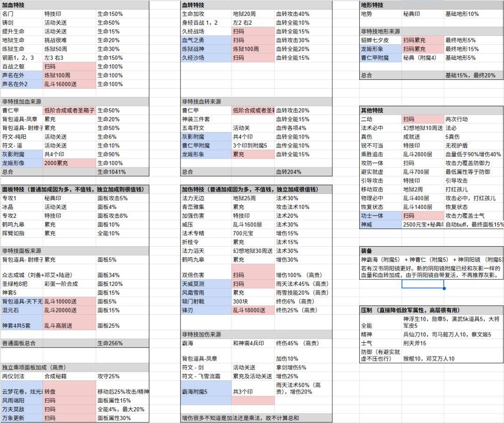Click the 龙姬形象 cell under 非特技地形来源

pyautogui.click(x=381, y=49)
